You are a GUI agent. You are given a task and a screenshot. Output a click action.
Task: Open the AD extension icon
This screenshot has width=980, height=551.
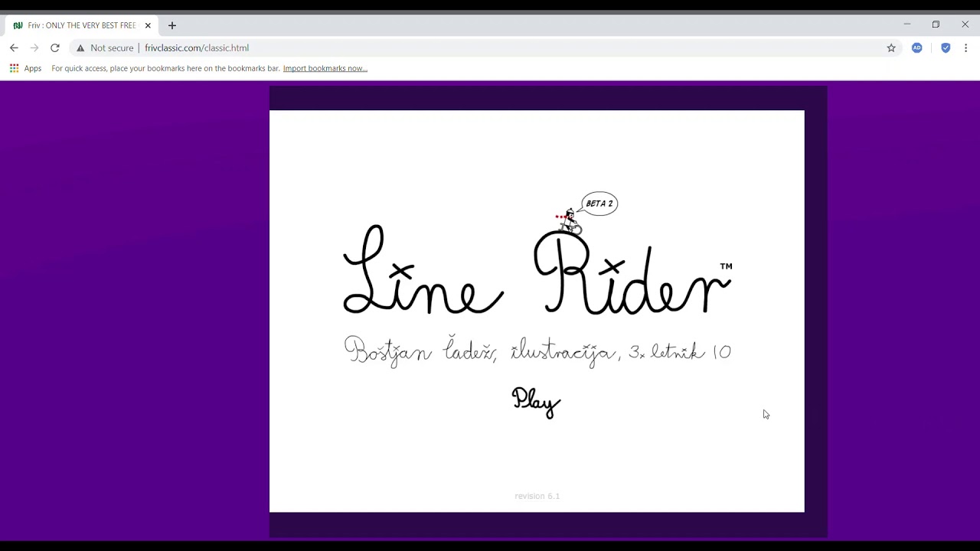917,47
